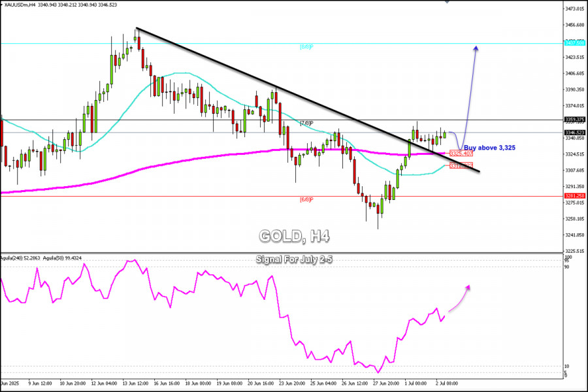Click the Aguila(240) 52.2863 indicator label
Viewport: 588px width, 392px height.
tap(20, 258)
